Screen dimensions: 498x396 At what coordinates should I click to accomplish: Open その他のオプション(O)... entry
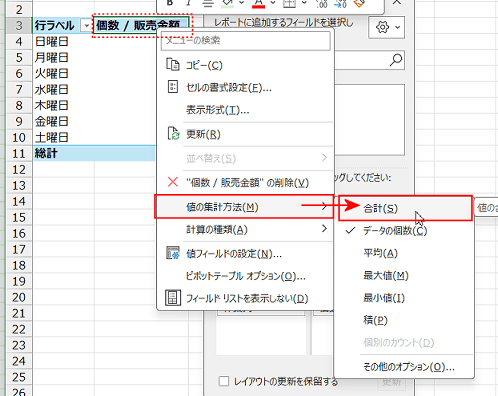(x=409, y=367)
